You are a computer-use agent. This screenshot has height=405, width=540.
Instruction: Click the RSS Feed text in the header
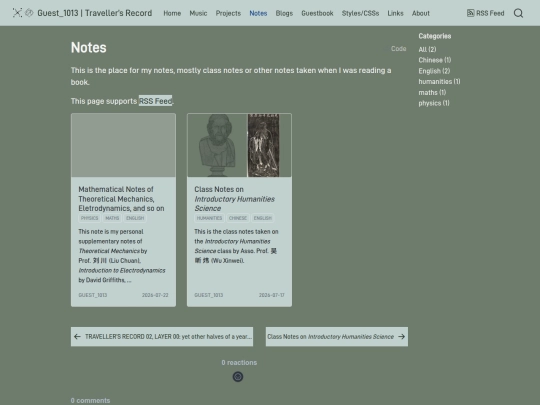(x=490, y=13)
